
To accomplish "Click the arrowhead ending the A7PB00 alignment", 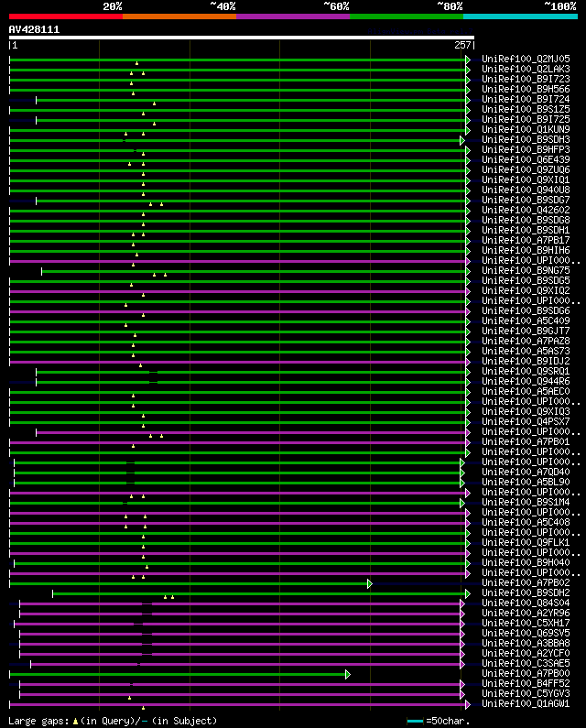I will pyautogui.click(x=348, y=674).
